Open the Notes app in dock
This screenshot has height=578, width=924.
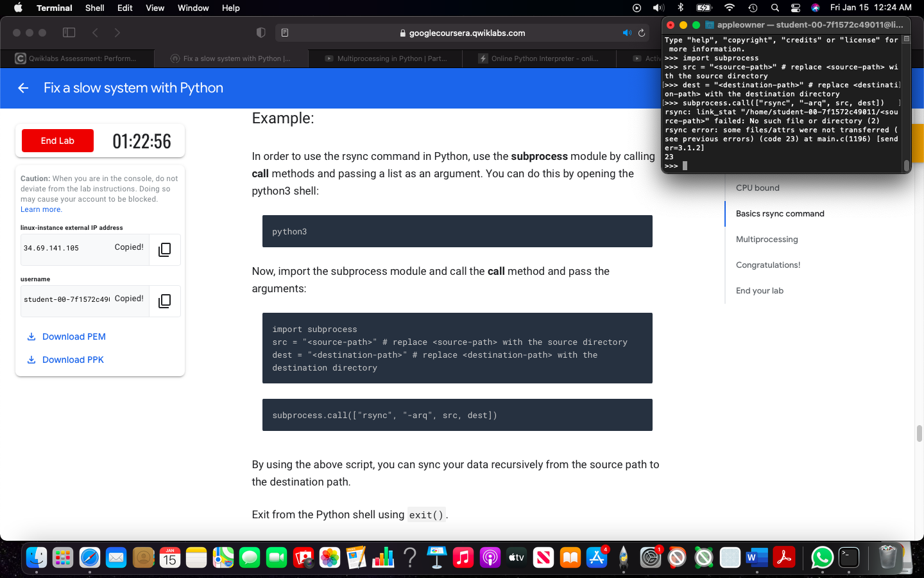196,557
